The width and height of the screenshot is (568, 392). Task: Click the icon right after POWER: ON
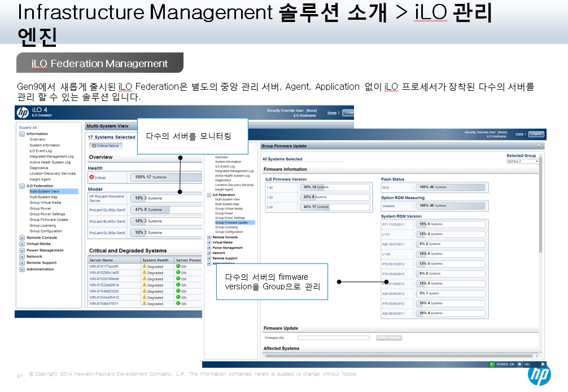click(x=520, y=364)
